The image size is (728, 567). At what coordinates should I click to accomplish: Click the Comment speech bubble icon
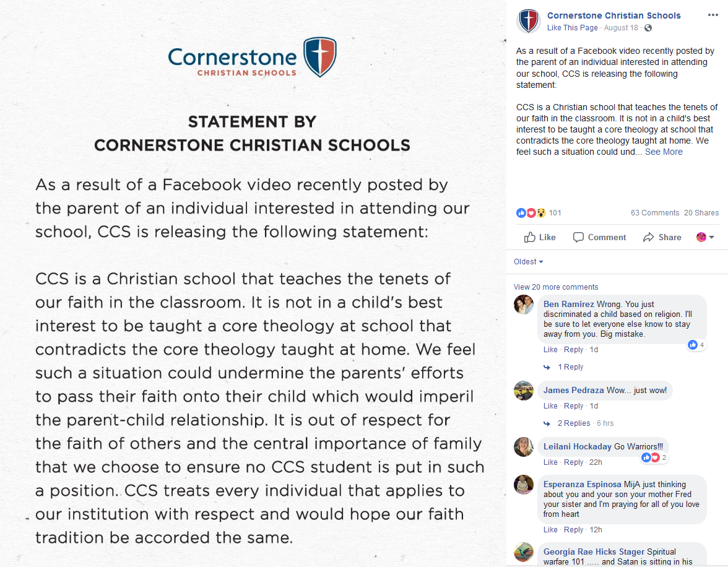[578, 237]
